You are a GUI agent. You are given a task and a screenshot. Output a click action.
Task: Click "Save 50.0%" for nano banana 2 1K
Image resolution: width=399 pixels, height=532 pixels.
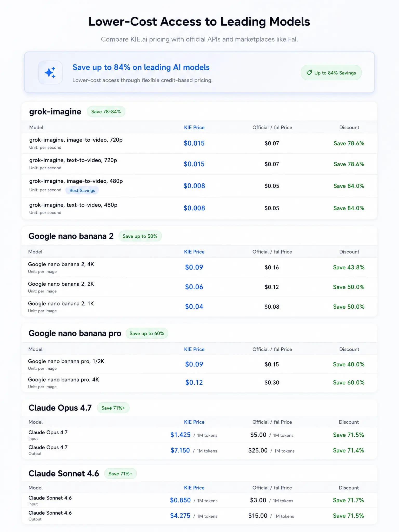[x=349, y=307]
